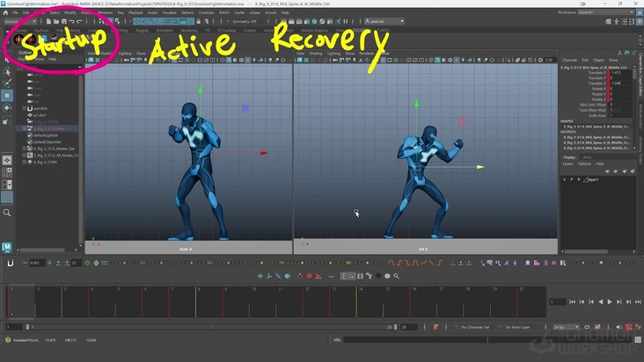Click the Redo arrow in the status line
The image size is (644, 362).
point(79,21)
